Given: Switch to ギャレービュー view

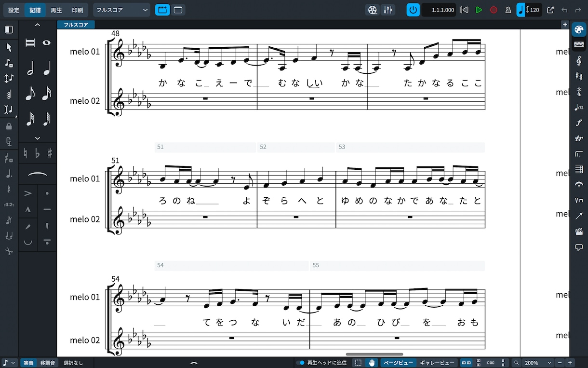Looking at the screenshot, I should pos(437,363).
